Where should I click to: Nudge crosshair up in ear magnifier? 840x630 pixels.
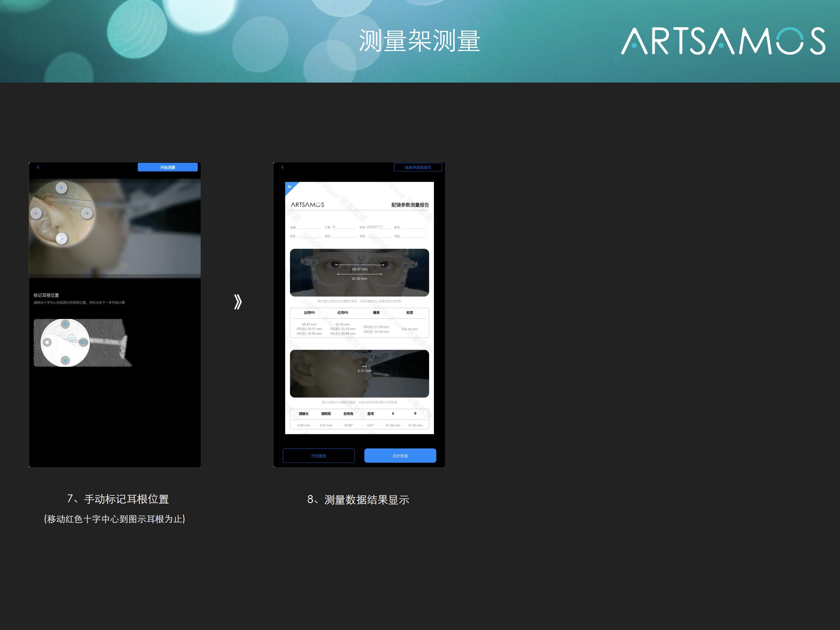pyautogui.click(x=61, y=188)
